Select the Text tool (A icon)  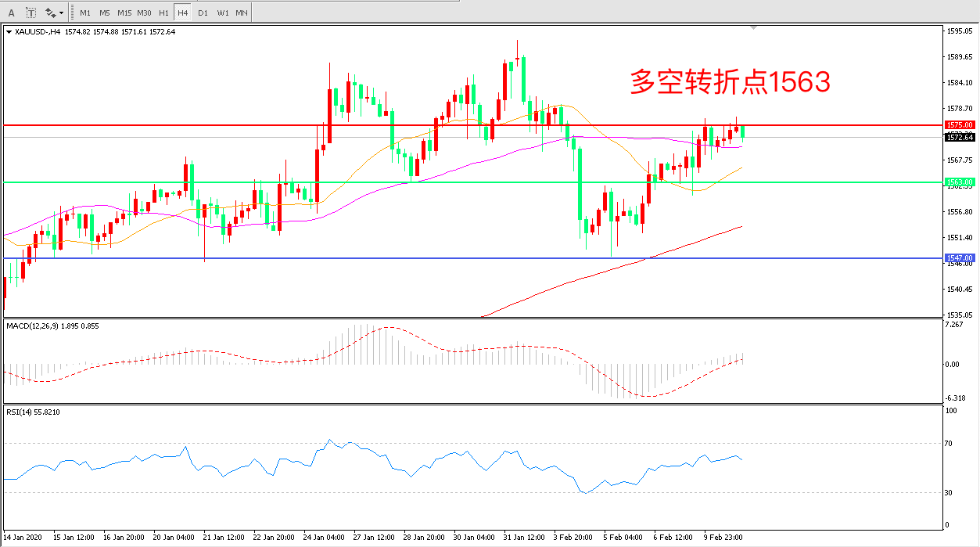(11, 13)
